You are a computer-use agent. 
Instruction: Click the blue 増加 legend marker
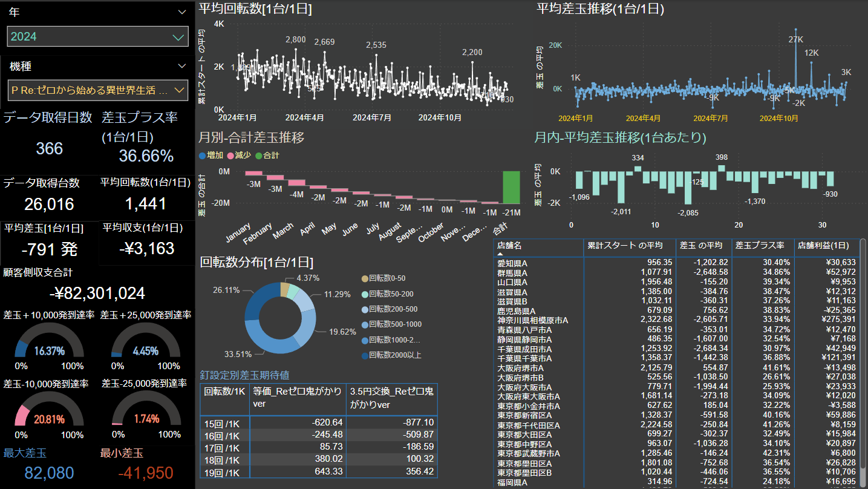pos(202,156)
